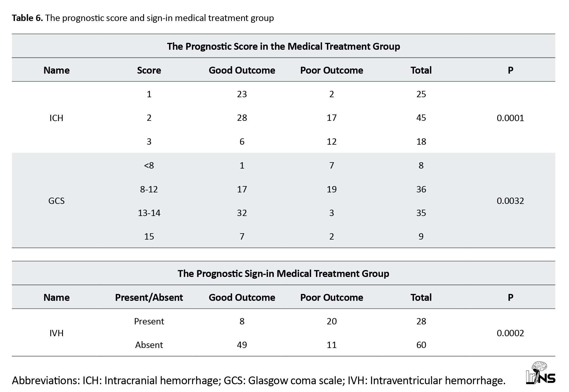Click the <8 GCS score cell
Image resolution: width=569 pixels, height=392 pixels.
click(x=149, y=165)
